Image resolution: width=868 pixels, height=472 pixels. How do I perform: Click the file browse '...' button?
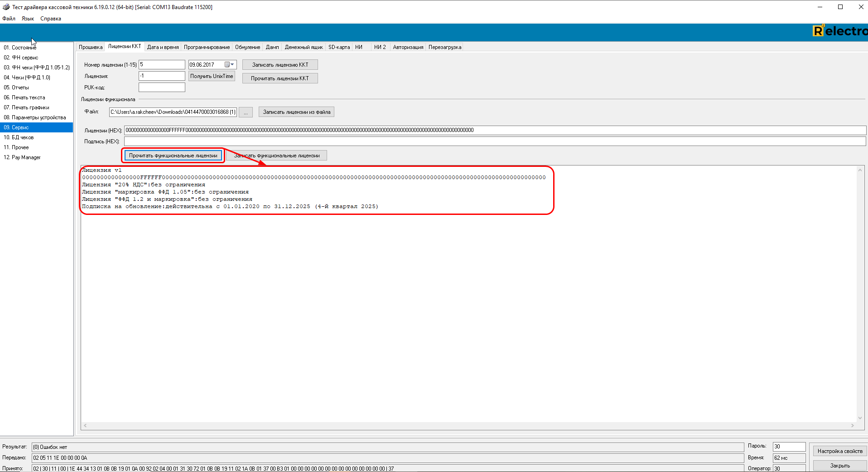click(x=246, y=112)
